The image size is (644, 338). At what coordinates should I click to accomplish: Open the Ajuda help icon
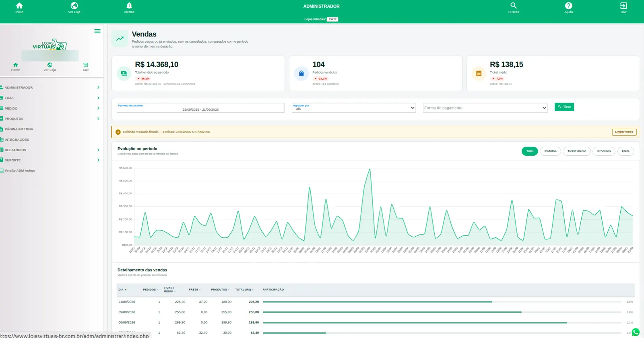point(568,6)
